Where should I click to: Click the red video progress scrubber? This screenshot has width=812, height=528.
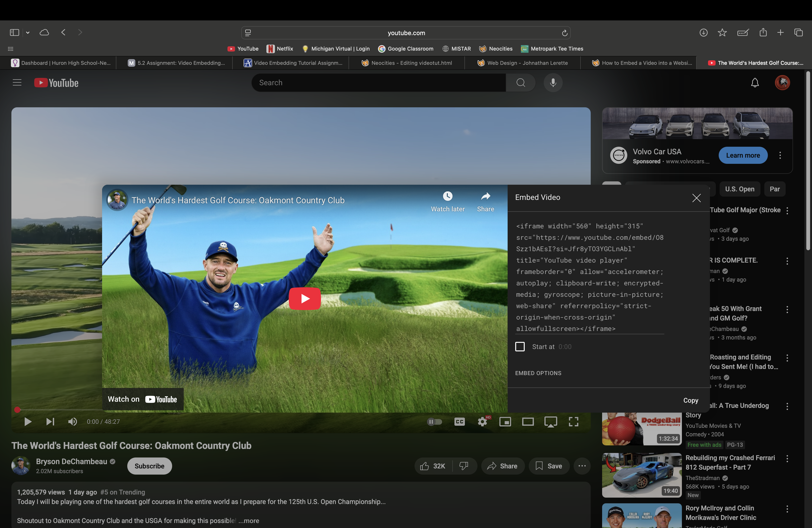[17, 410]
